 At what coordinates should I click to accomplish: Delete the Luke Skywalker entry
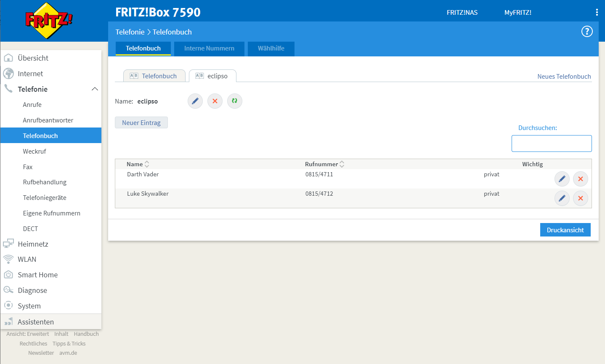point(581,198)
